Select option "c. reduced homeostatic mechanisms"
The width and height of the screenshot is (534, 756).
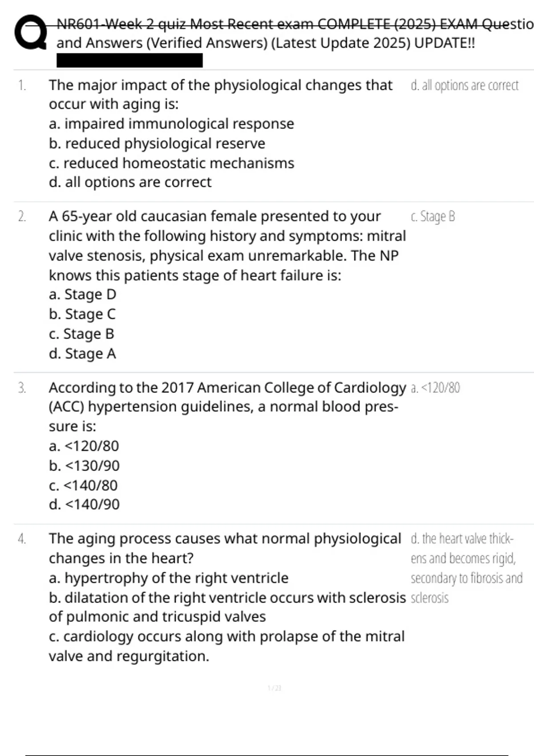tap(171, 163)
